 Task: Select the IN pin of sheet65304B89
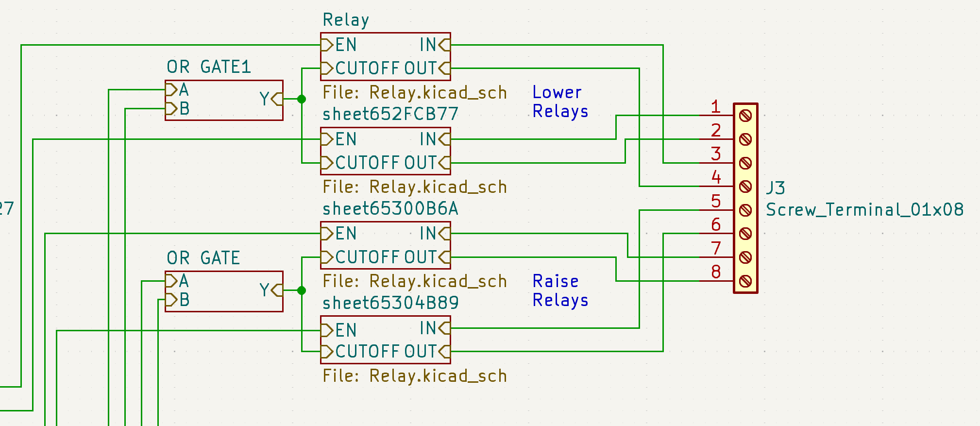point(435,328)
